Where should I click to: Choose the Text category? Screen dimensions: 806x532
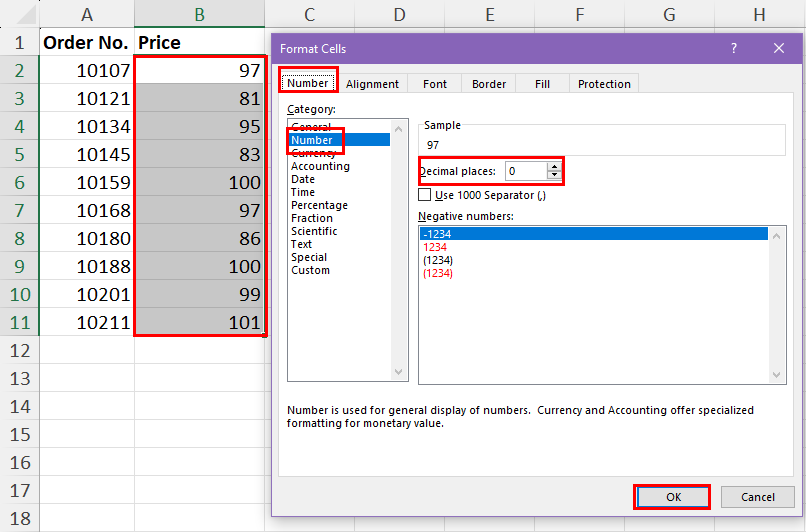339,244
